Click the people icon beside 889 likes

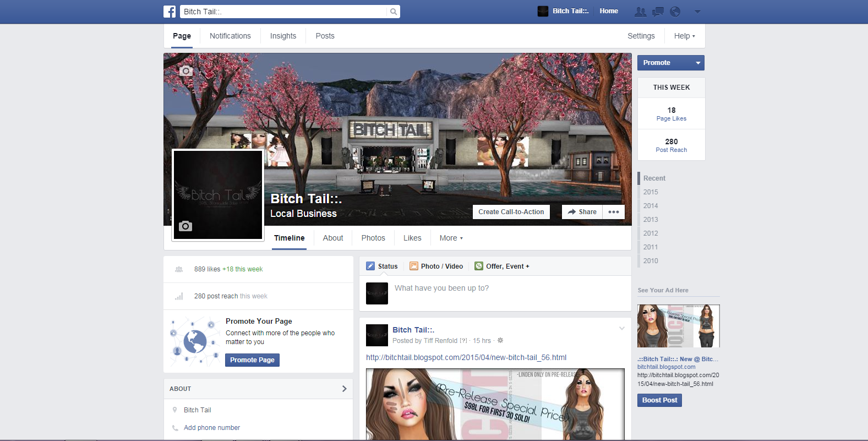(179, 269)
